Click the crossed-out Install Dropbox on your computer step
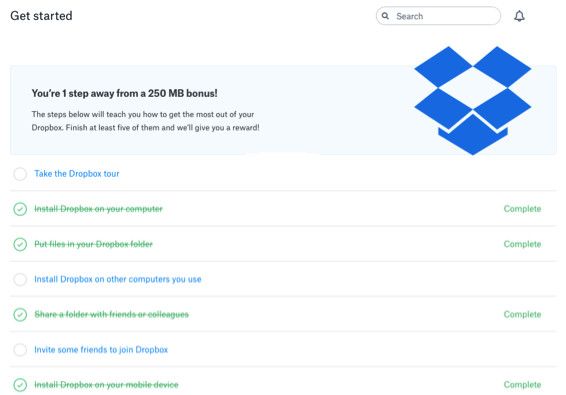This screenshot has width=566, height=395. pos(98,209)
